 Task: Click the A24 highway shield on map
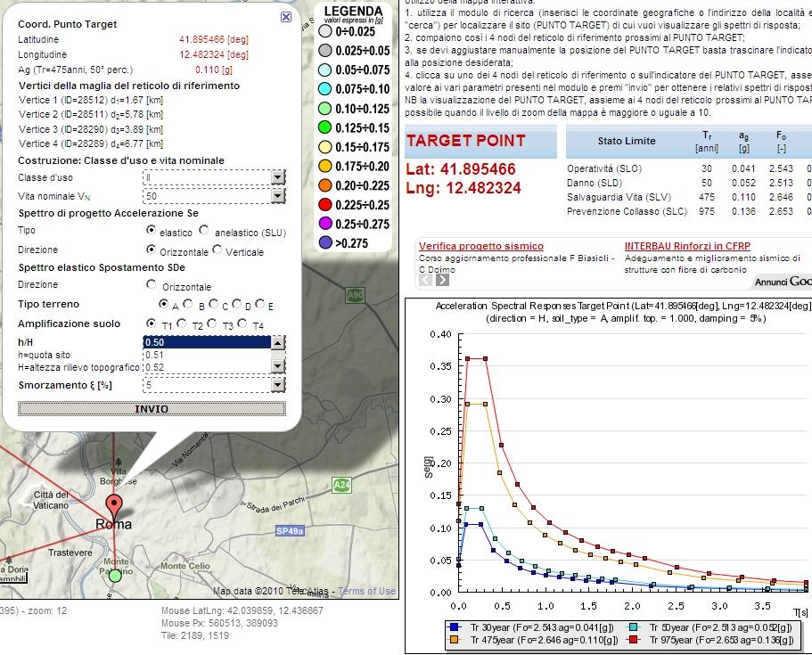(x=341, y=485)
